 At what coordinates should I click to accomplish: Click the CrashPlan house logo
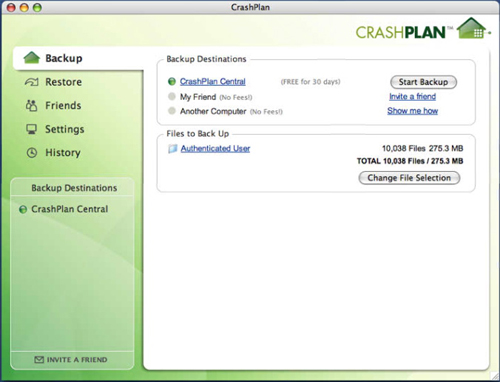coord(472,28)
